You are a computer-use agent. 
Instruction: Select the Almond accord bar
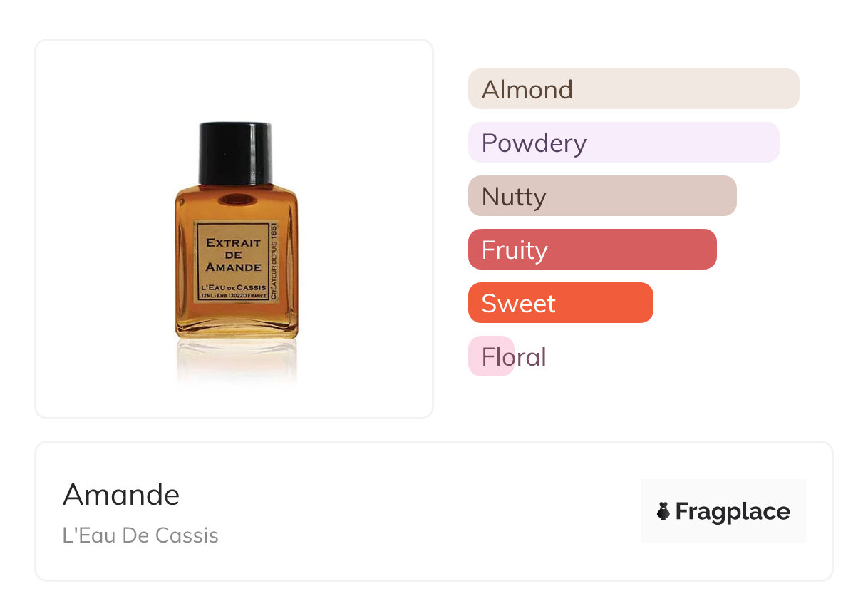click(x=633, y=89)
